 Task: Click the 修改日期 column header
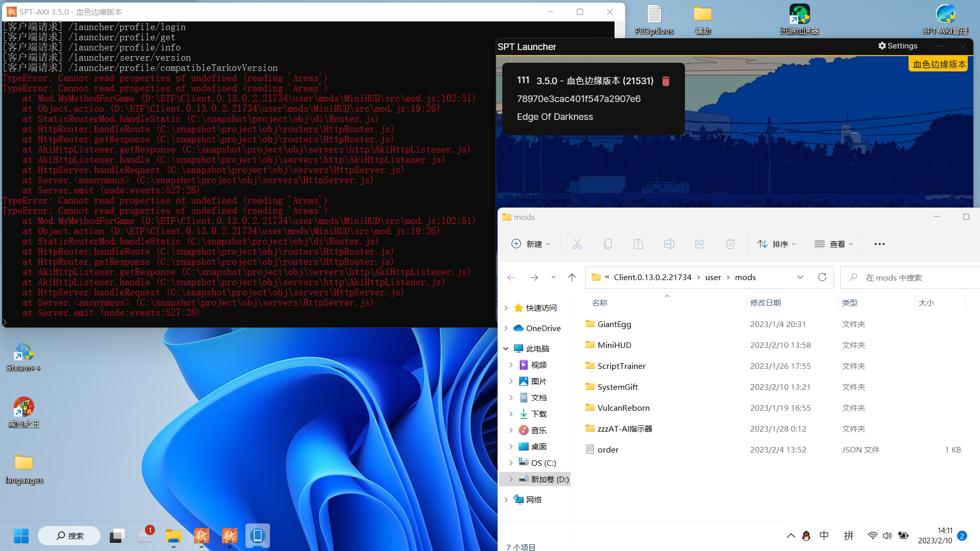coord(765,303)
